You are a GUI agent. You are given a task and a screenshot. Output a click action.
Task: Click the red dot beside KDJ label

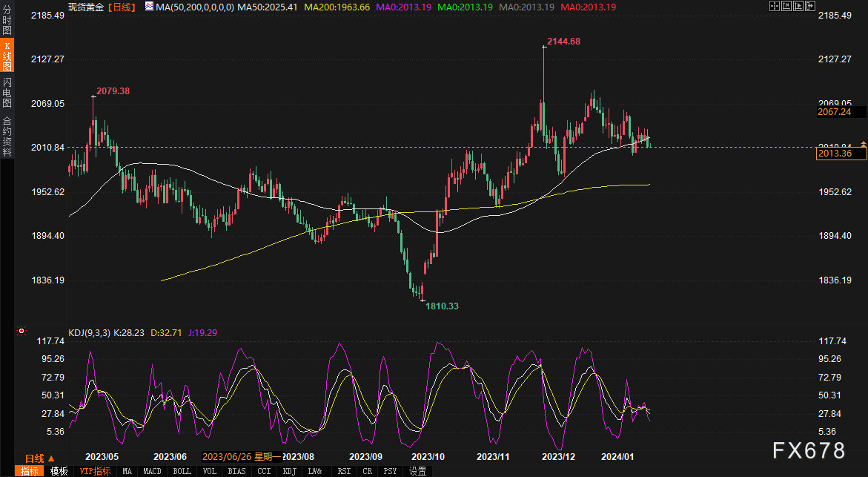(x=21, y=331)
